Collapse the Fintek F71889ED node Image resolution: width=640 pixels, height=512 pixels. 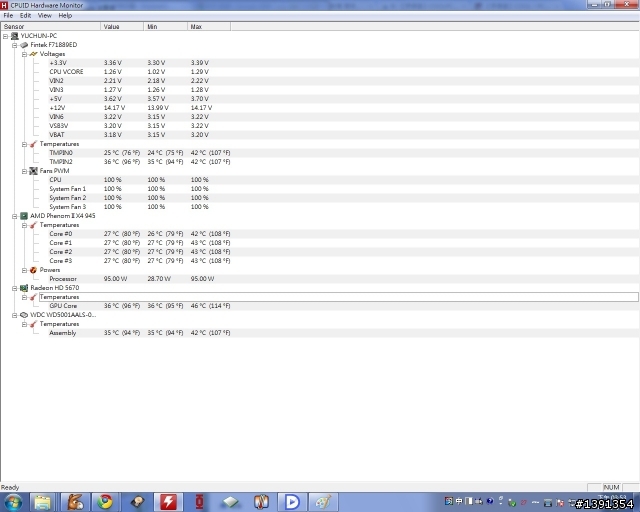pyautogui.click(x=15, y=45)
